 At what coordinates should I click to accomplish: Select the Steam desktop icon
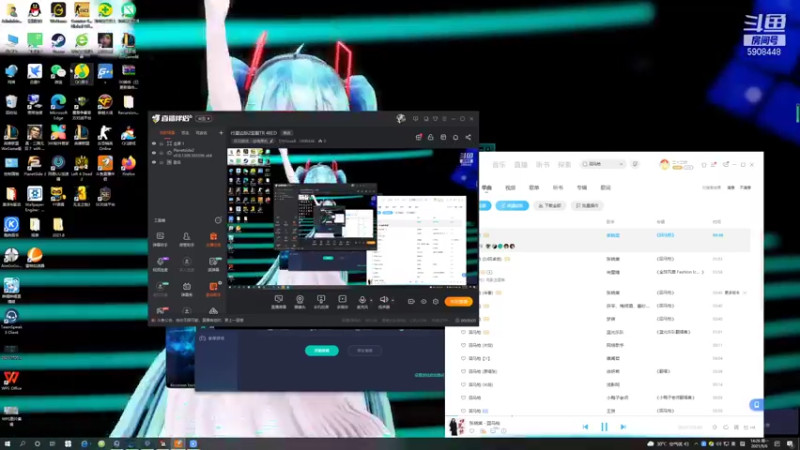pos(58,41)
